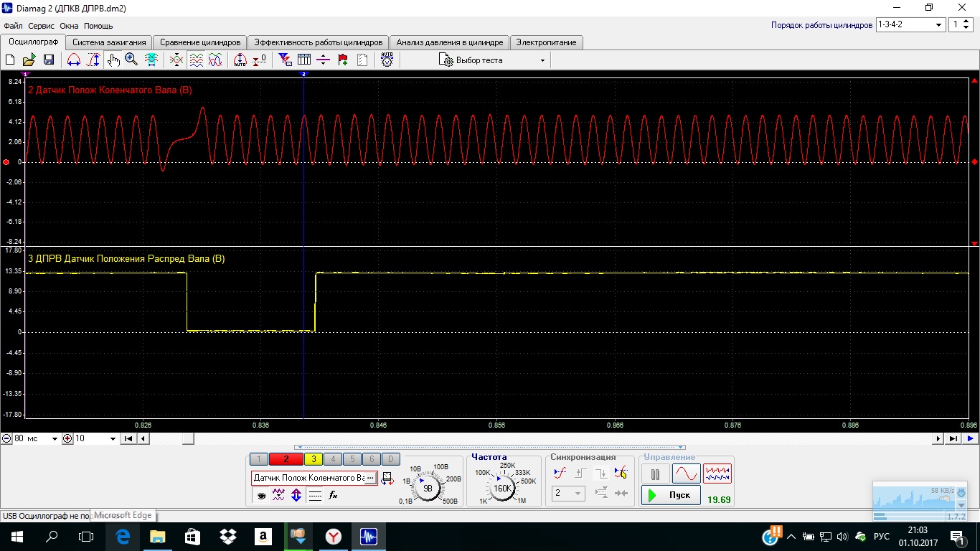Viewport: 980px width, 551px height.
Task: Click the frequency knob showing 160K
Action: point(502,488)
